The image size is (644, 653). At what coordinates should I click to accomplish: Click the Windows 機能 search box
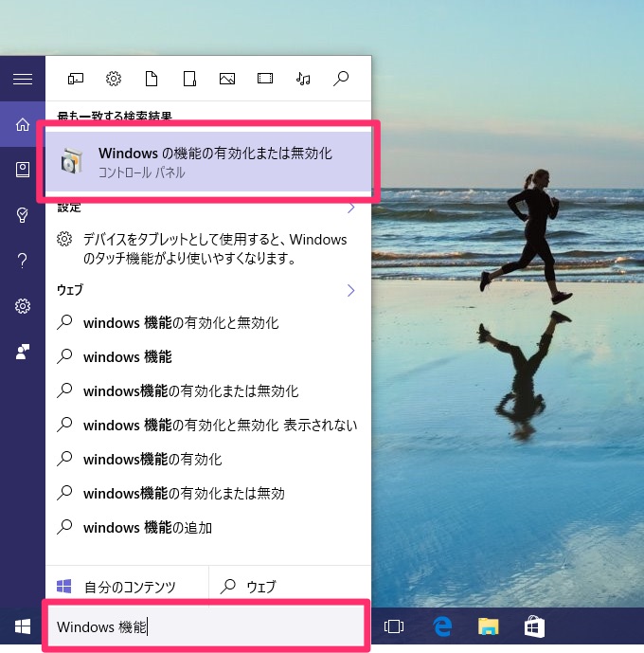[206, 626]
